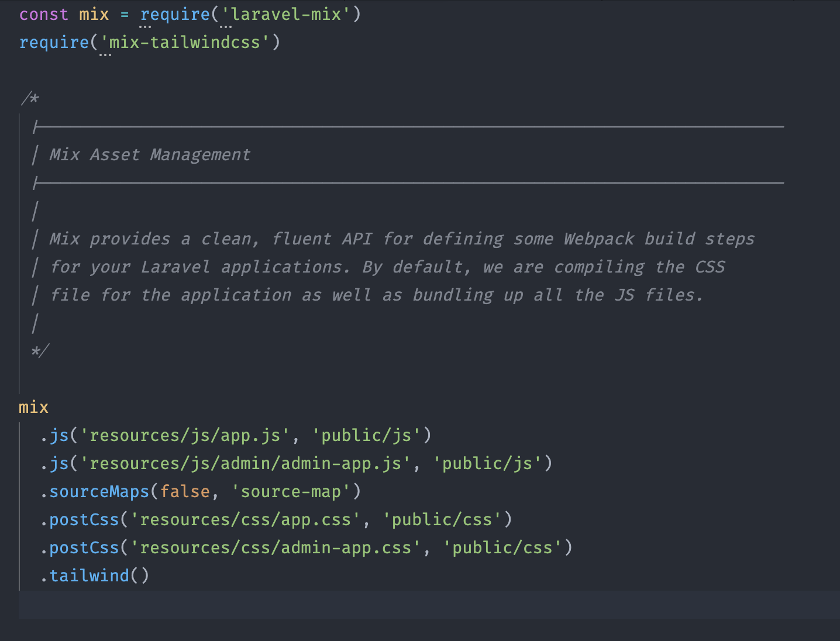Click the sourceMaps method name
The height and width of the screenshot is (641, 840).
click(x=99, y=491)
